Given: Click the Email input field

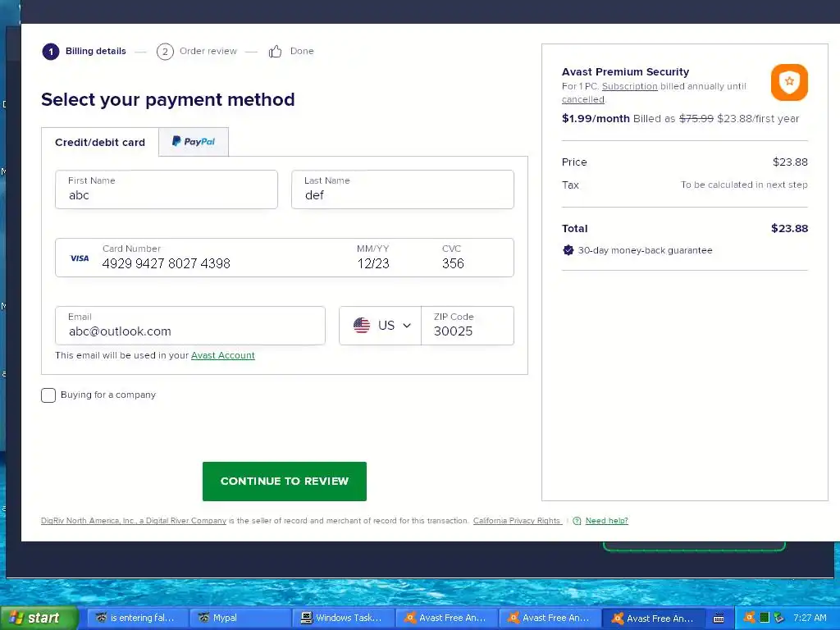Looking at the screenshot, I should (190, 326).
